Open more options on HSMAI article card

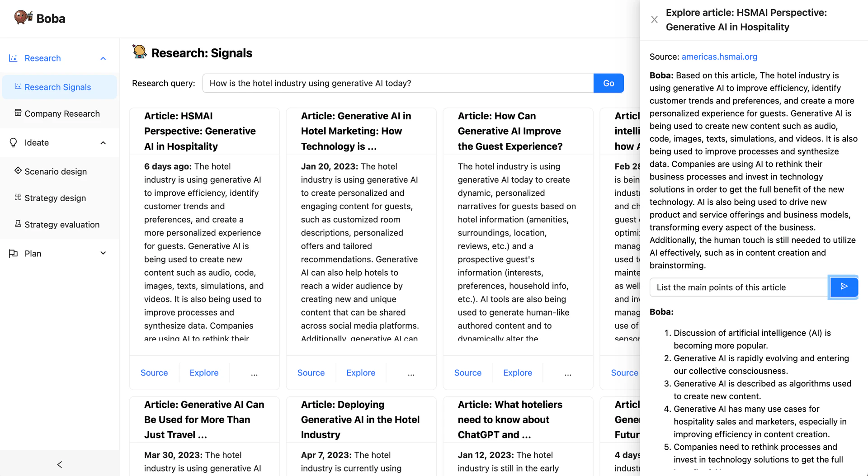point(254,373)
